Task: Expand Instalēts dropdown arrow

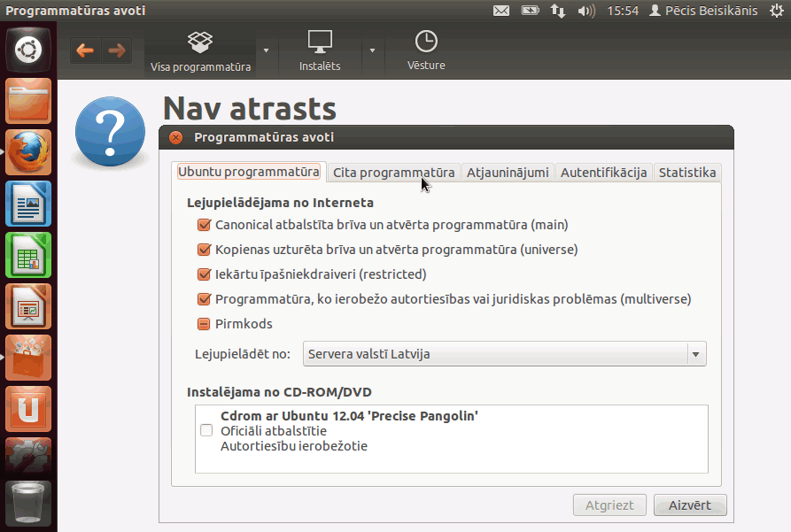Action: [x=372, y=50]
